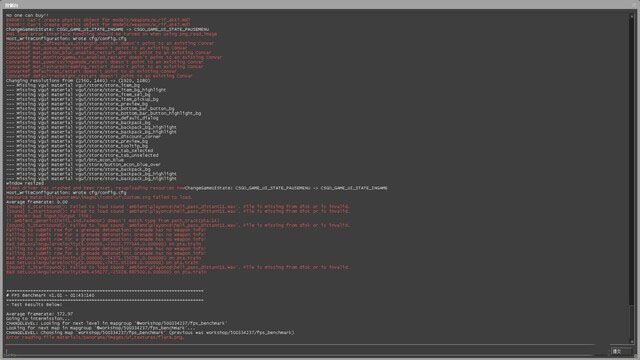Select the store_tooltip_bg missing material line

click(x=77, y=146)
